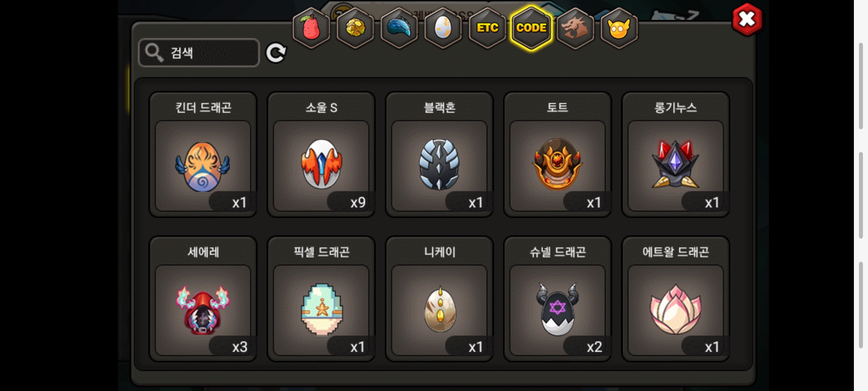This screenshot has height=391, width=868.
Task: Select the yellow horned mask category icon
Action: (619, 28)
